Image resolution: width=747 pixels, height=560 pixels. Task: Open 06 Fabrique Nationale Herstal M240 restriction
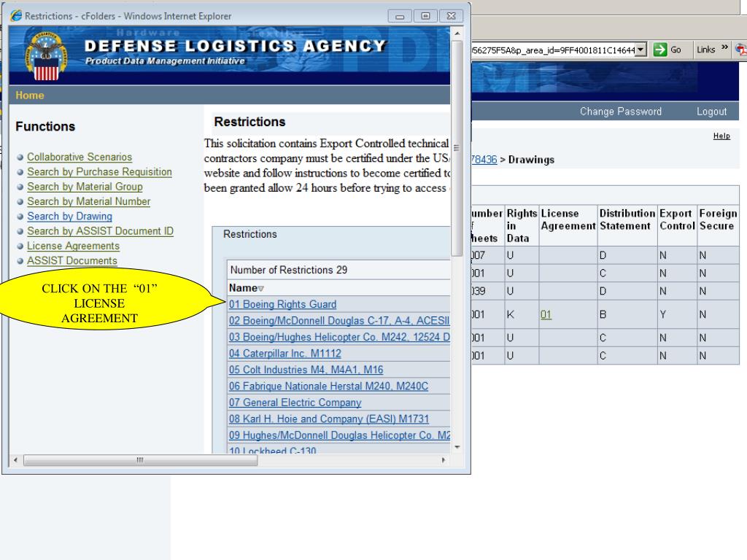click(329, 386)
